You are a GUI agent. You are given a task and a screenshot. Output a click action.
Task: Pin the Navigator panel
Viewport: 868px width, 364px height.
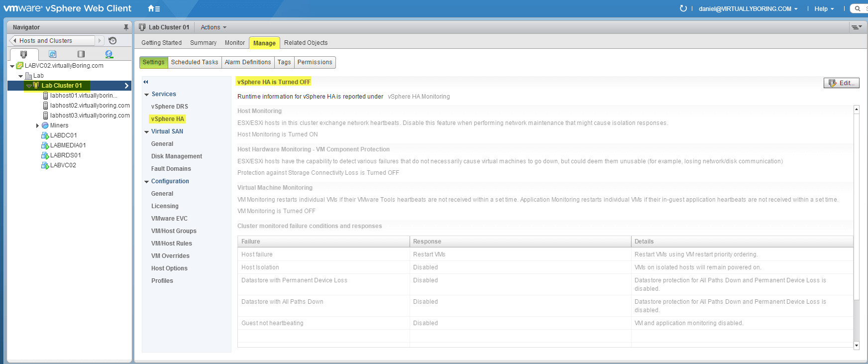click(126, 27)
